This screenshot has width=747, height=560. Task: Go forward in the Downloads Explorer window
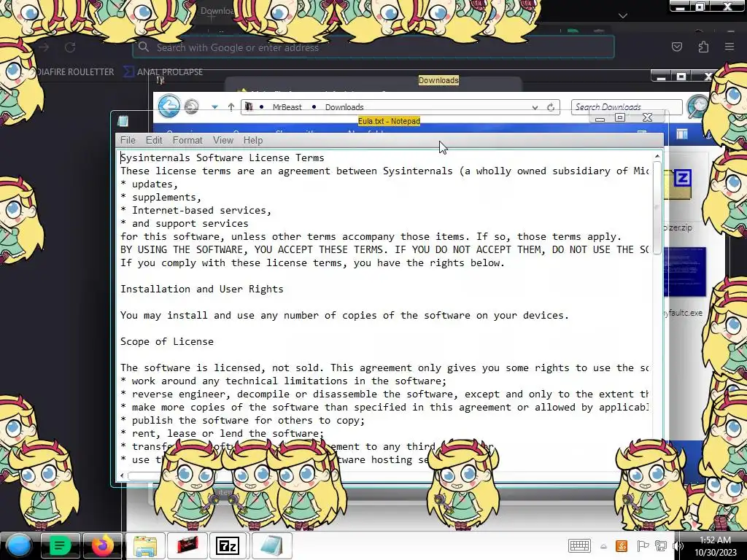click(x=192, y=106)
